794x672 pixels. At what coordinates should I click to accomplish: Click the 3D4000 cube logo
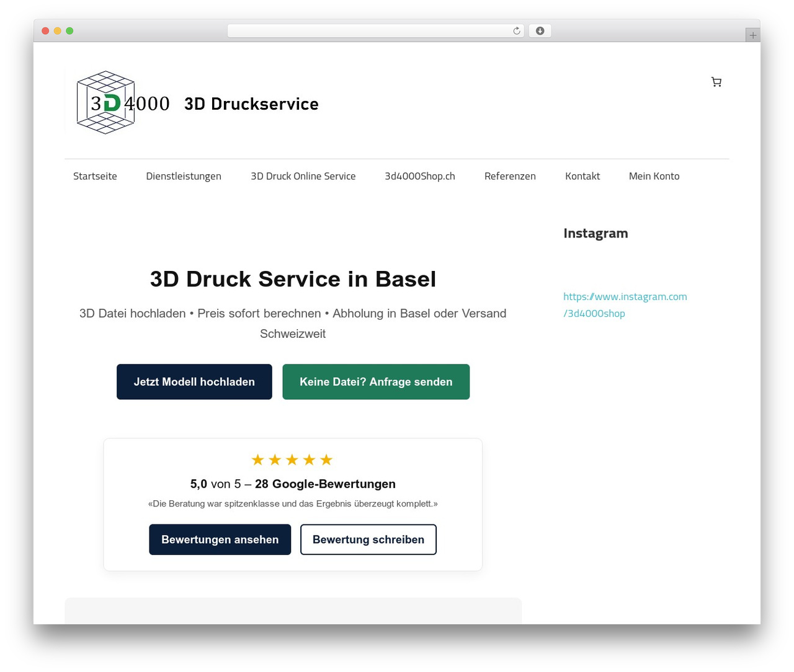123,102
